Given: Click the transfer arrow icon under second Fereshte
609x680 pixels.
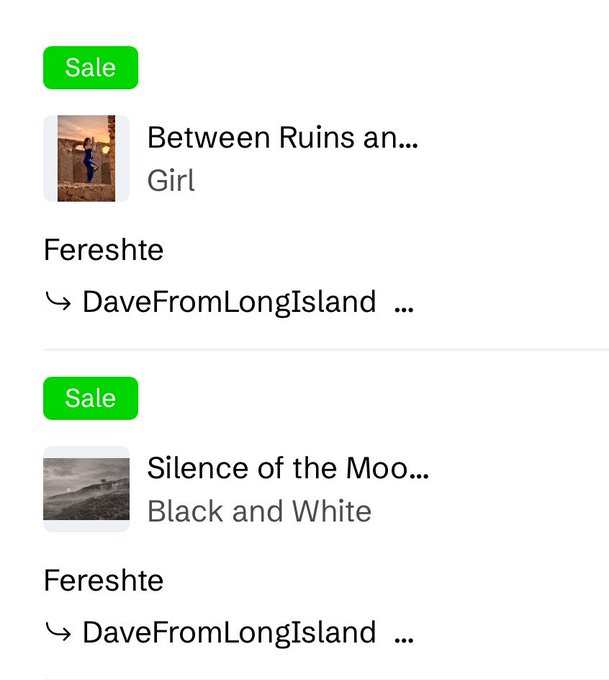Looking at the screenshot, I should tap(58, 632).
